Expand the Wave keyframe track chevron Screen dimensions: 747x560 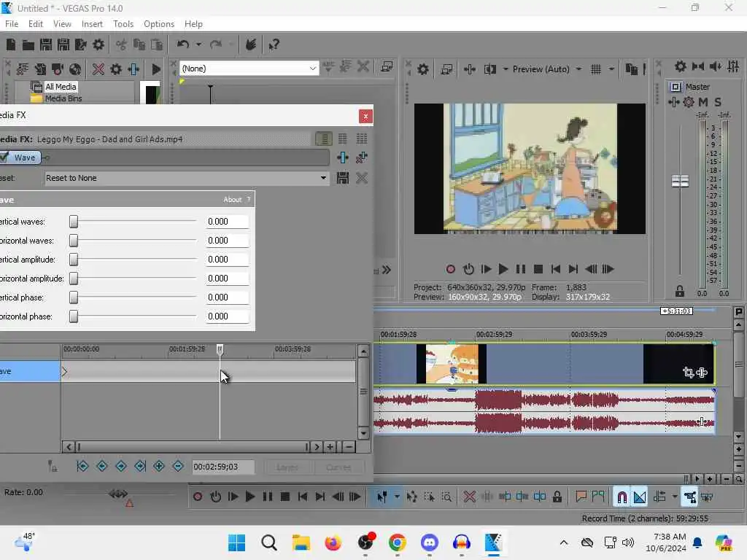click(x=64, y=371)
